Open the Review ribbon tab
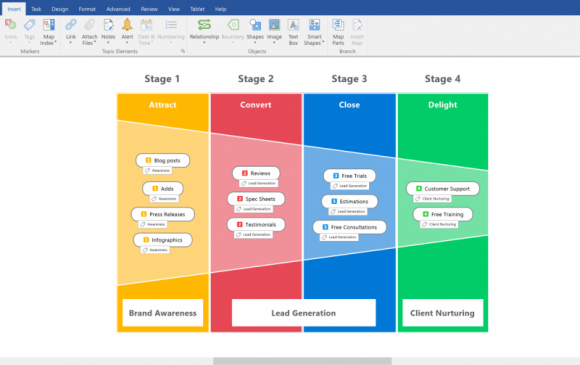Screen dimensions: 580x365 149,9
